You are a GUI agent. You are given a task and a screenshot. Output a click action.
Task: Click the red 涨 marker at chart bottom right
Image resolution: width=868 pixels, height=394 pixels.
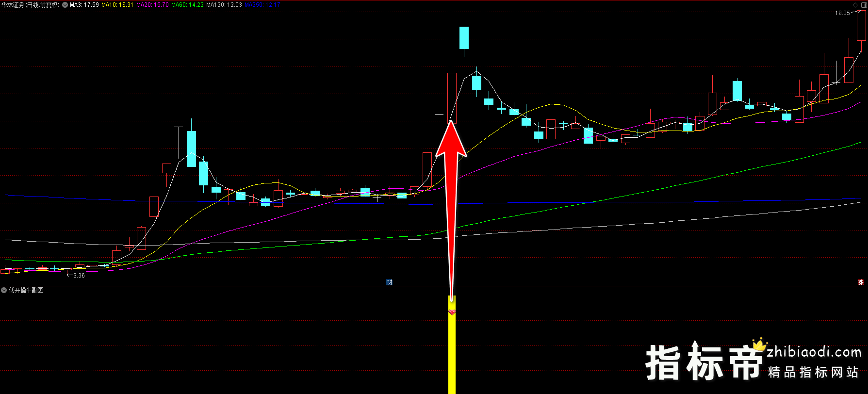(861, 282)
